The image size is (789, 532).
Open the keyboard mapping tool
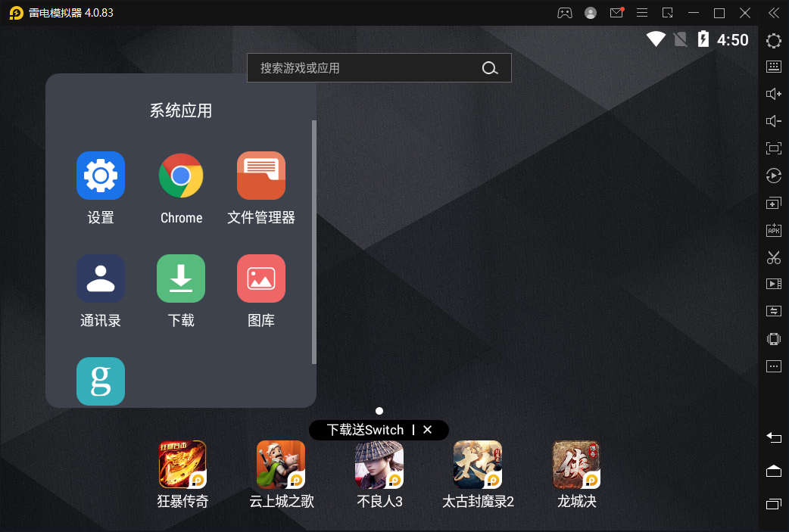click(773, 67)
